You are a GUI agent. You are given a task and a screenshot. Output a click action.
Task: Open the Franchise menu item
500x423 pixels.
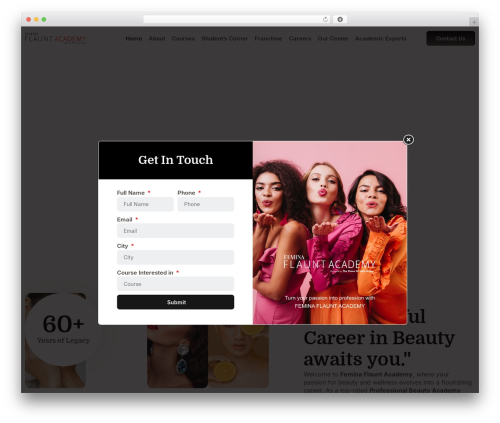[x=268, y=38]
